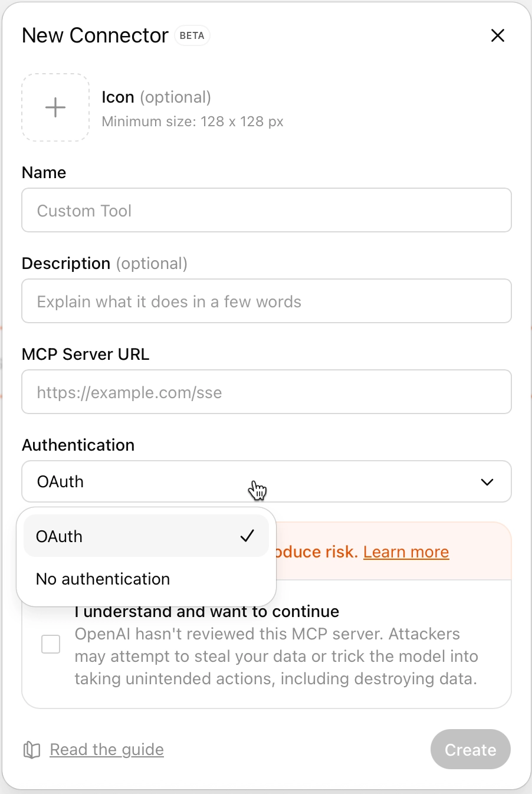Choose No authentication from the dropdown list
The width and height of the screenshot is (532, 794).
(103, 579)
